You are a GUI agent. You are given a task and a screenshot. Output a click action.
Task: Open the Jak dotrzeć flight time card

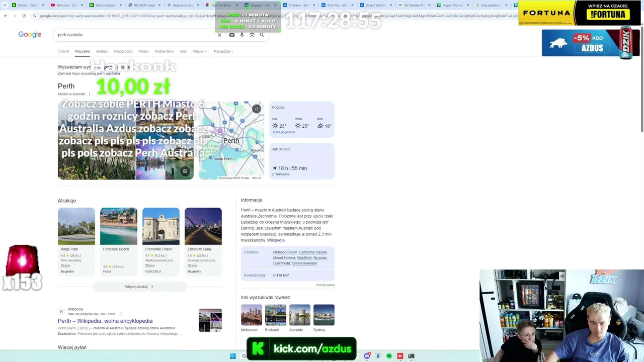(302, 161)
